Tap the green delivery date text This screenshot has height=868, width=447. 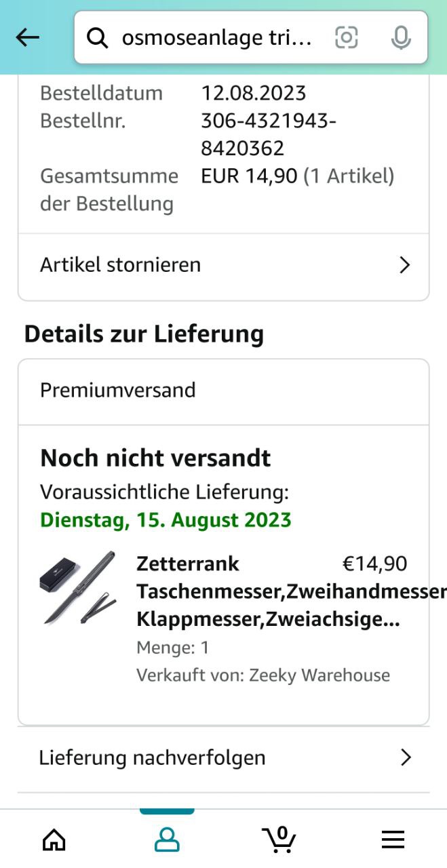(x=166, y=520)
